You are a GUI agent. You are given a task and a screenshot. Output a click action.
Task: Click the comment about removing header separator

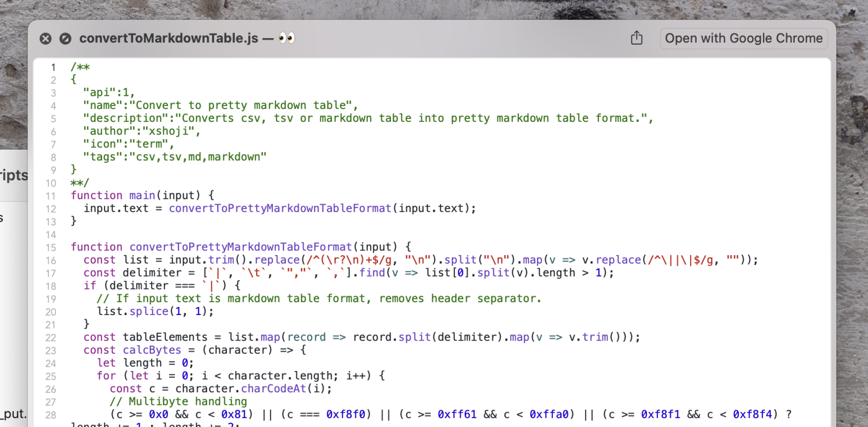319,299
